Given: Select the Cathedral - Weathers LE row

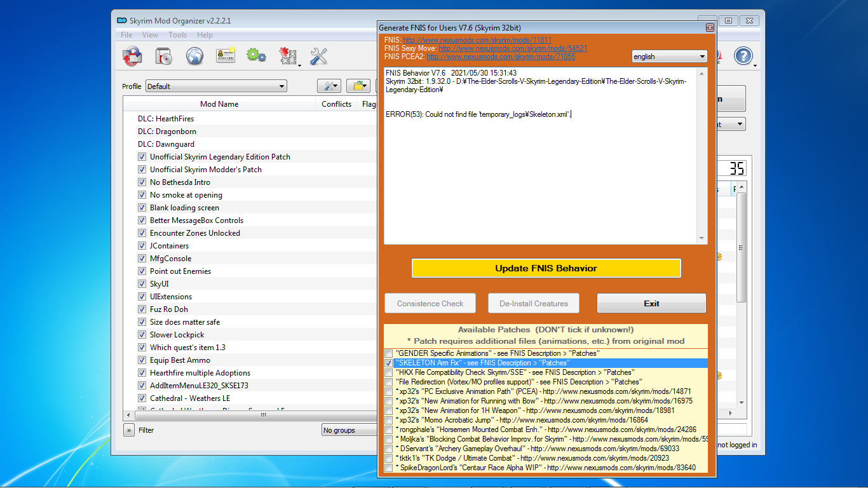Looking at the screenshot, I should coord(250,398).
